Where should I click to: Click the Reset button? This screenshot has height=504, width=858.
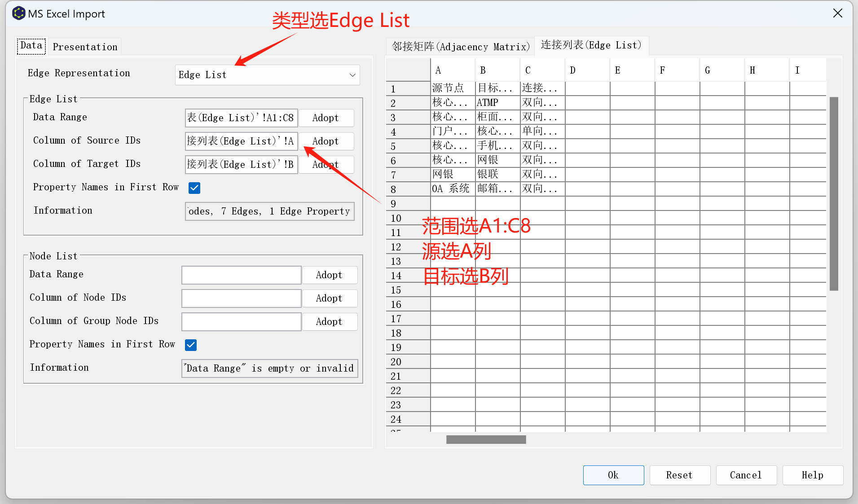(679, 475)
